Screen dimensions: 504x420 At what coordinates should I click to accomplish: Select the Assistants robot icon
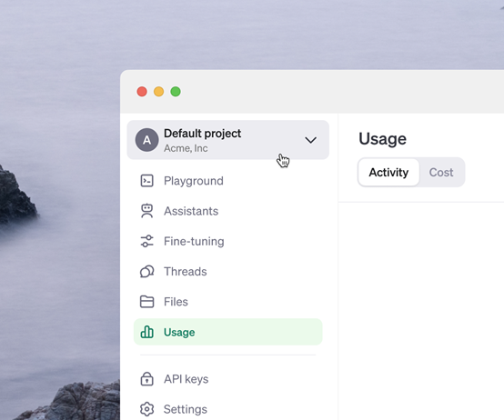click(146, 211)
